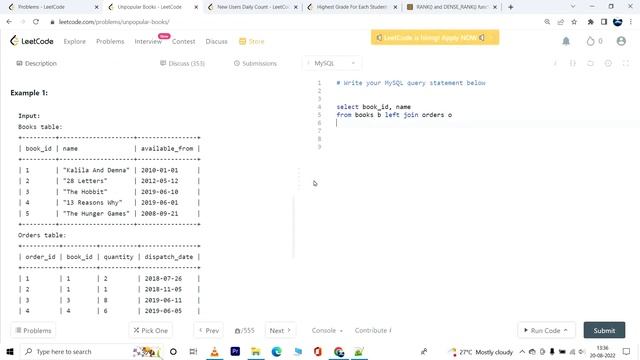640x360 pixels.
Task: Submit the SQL solution
Action: (604, 330)
